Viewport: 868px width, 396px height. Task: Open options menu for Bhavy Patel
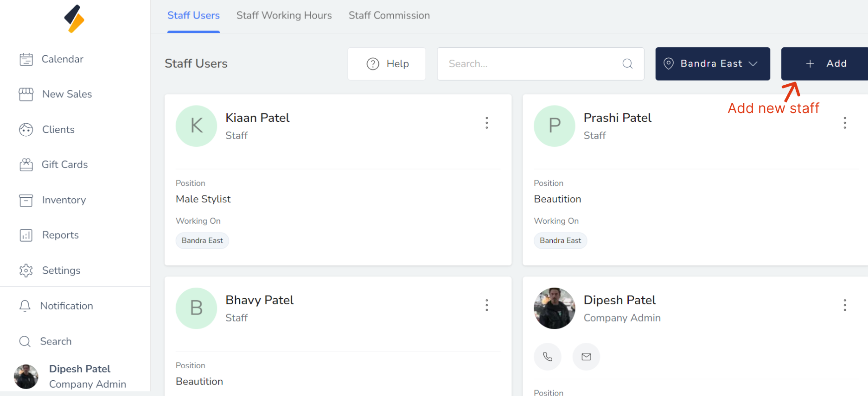(x=486, y=305)
